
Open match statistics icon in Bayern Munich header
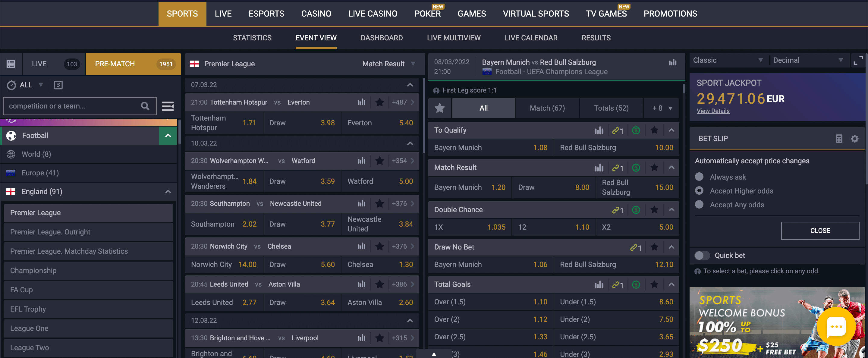pyautogui.click(x=672, y=62)
